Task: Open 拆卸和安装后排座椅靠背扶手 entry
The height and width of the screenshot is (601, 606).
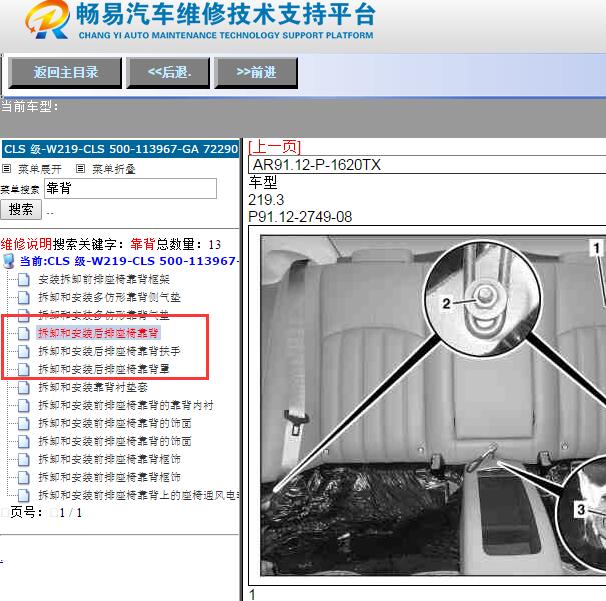Action: (109, 351)
